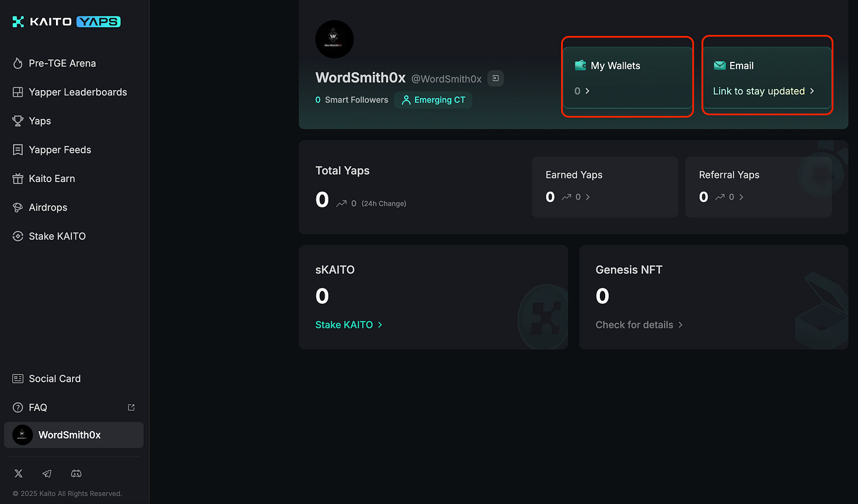Open Pre-TGE Arena from the sidebar
The height and width of the screenshot is (504, 858).
click(62, 63)
